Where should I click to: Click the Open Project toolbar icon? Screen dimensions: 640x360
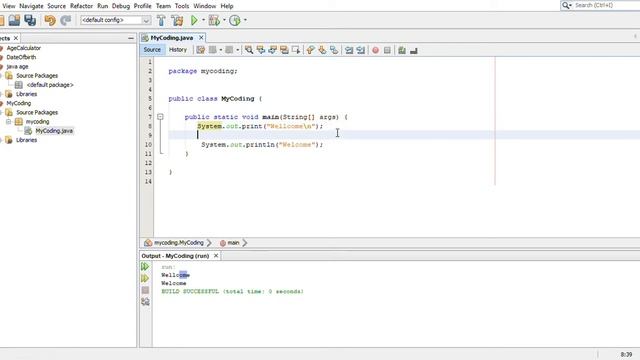[14, 20]
